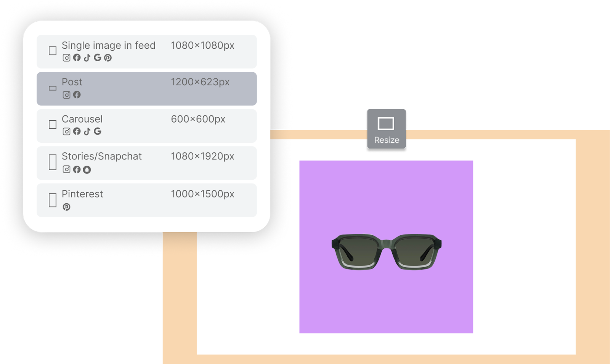Click the square shape icon in Carousel row
This screenshot has height=364, width=610.
coord(53,125)
